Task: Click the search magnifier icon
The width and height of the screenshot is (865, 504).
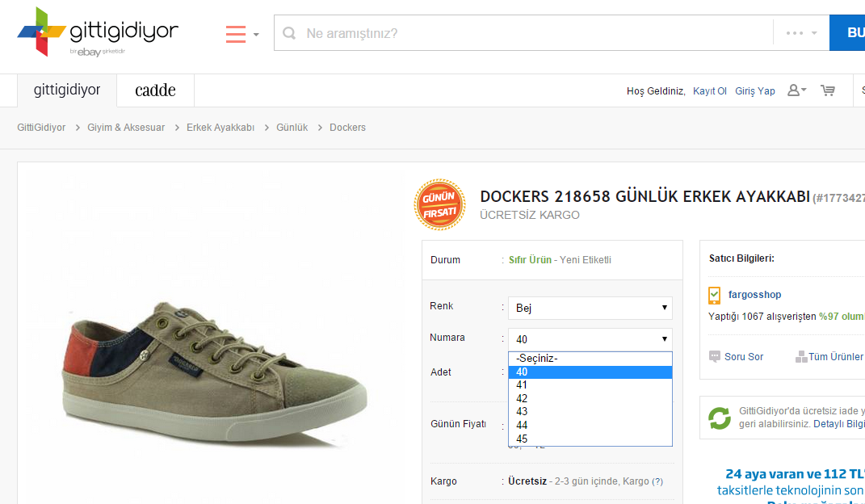Action: [x=289, y=34]
